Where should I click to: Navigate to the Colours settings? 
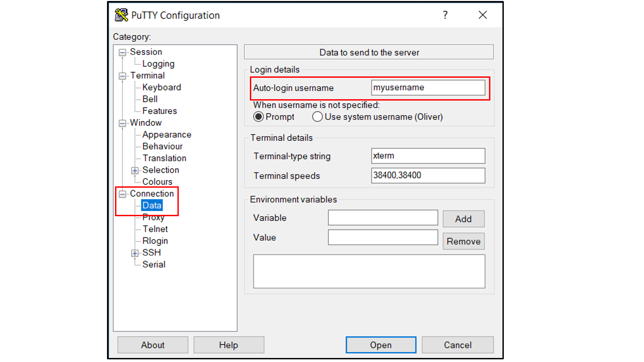[157, 182]
